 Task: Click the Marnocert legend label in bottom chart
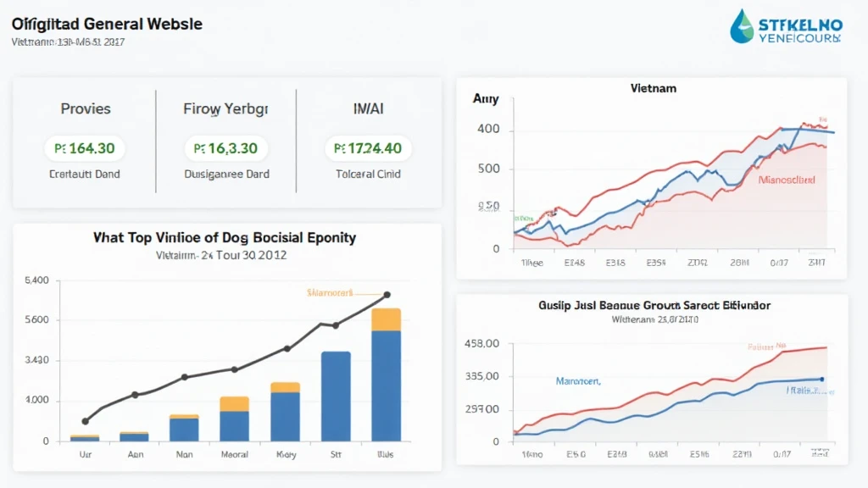(577, 381)
